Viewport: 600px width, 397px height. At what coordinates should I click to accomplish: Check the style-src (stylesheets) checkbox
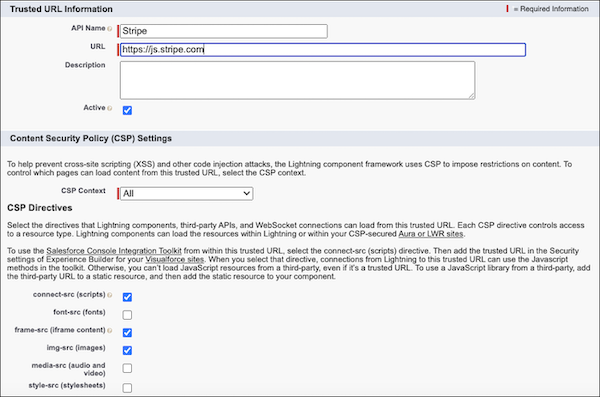127,388
